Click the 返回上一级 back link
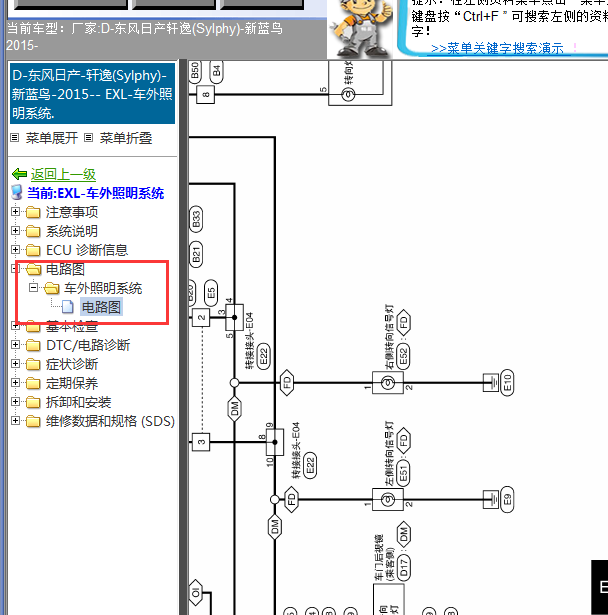608x615 pixels. pyautogui.click(x=64, y=175)
